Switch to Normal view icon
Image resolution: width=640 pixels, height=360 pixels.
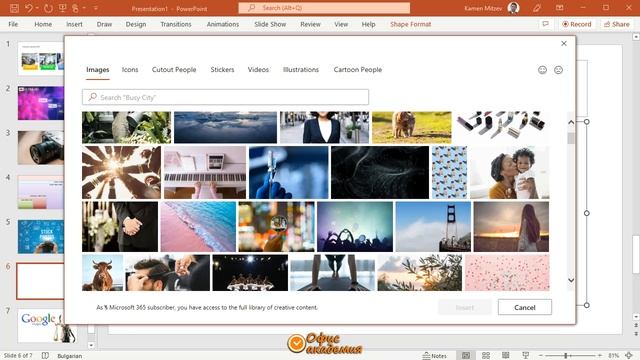[x=466, y=356]
